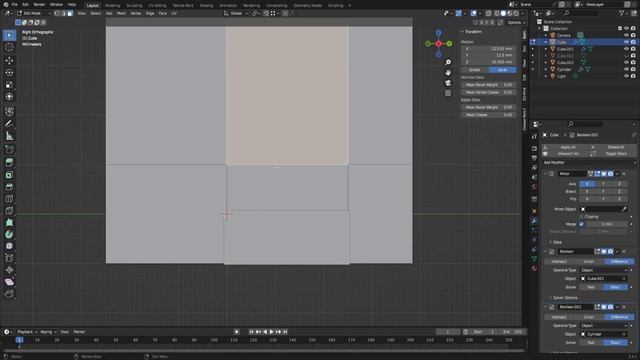Expand the Mirror modifier Data section
The width and height of the screenshot is (640, 360).
[551, 242]
